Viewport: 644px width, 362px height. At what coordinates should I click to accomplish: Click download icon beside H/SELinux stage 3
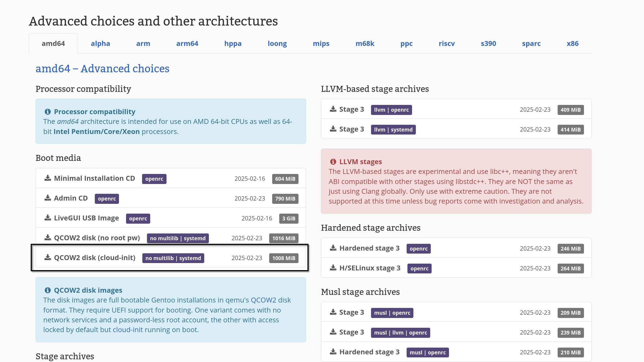pos(333,268)
